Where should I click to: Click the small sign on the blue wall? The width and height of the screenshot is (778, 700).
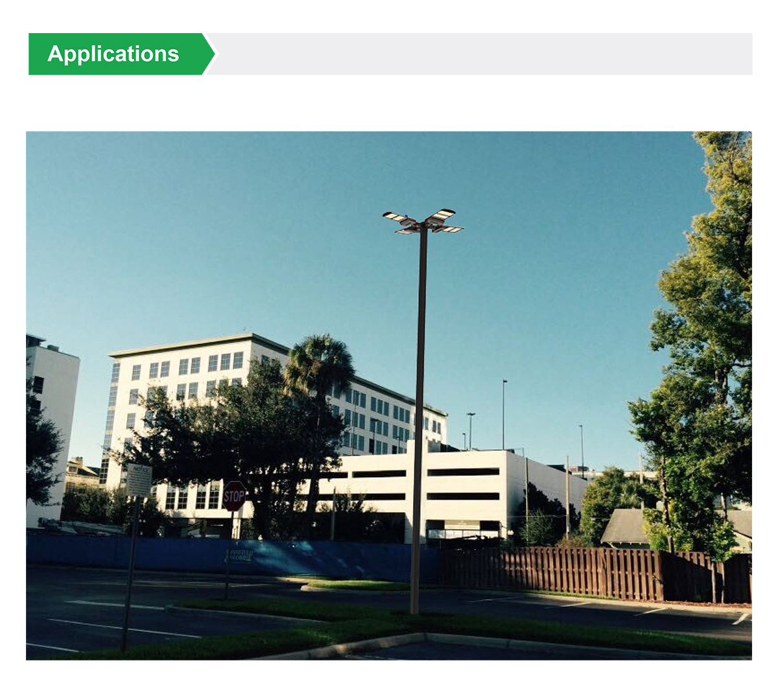coord(239,555)
